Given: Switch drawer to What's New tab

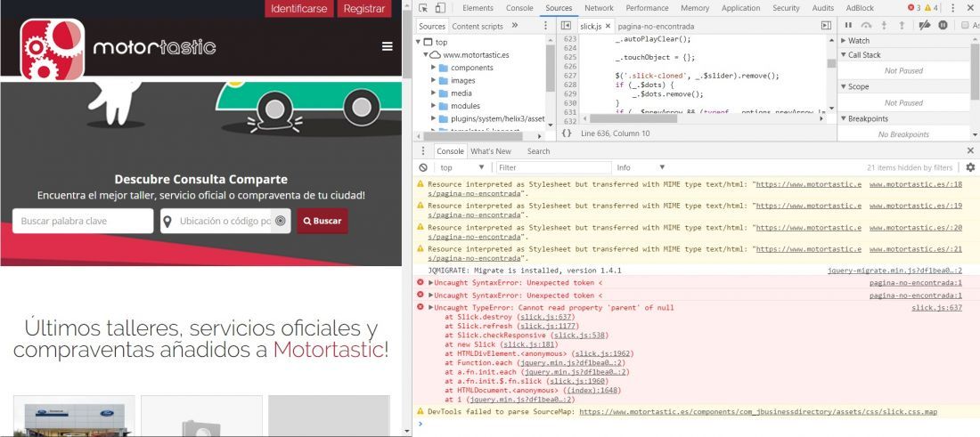Looking at the screenshot, I should coord(491,151).
